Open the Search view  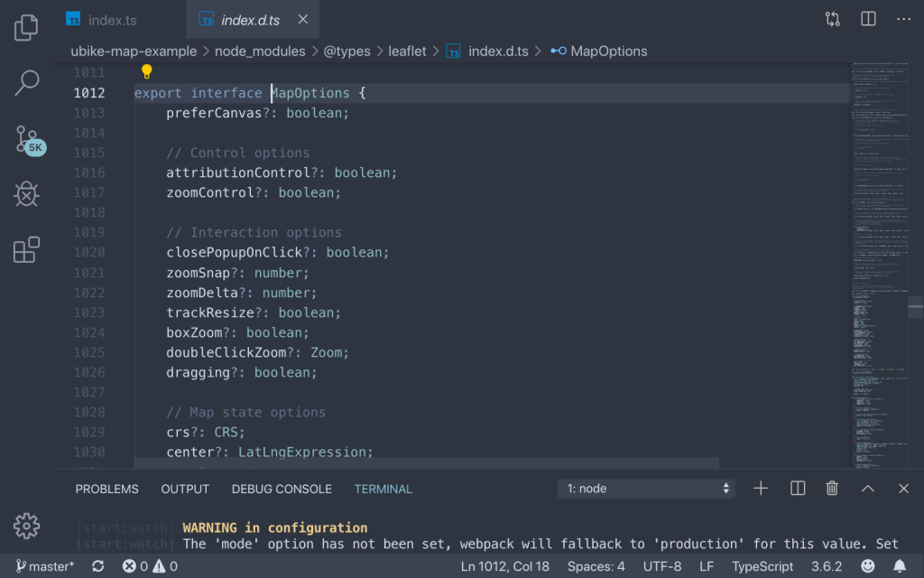(27, 83)
